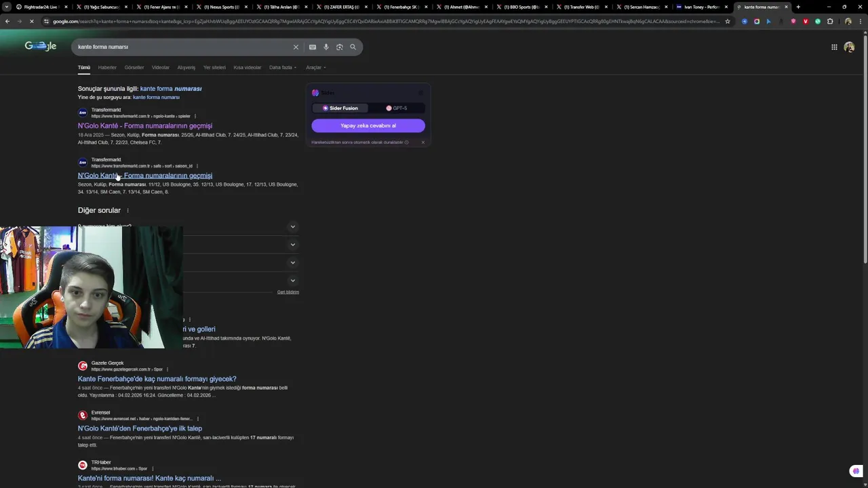868x488 pixels.
Task: Select the Tümü results tab
Action: click(83, 67)
